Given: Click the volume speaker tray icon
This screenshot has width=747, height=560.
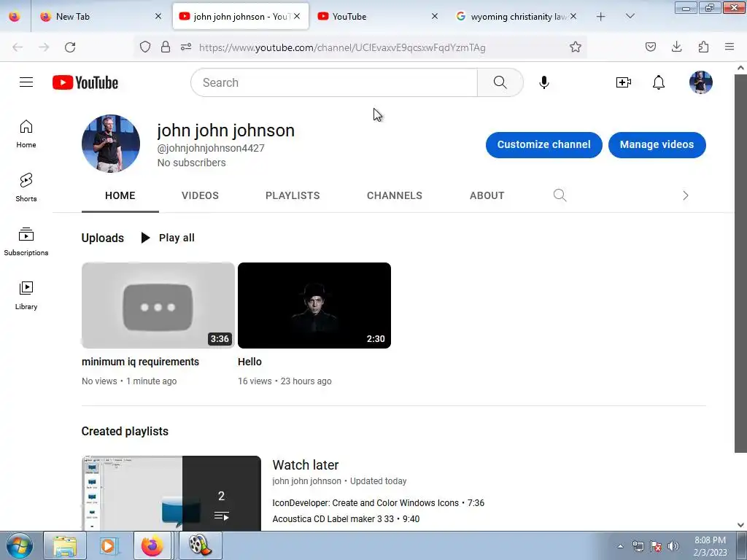Looking at the screenshot, I should (x=673, y=546).
